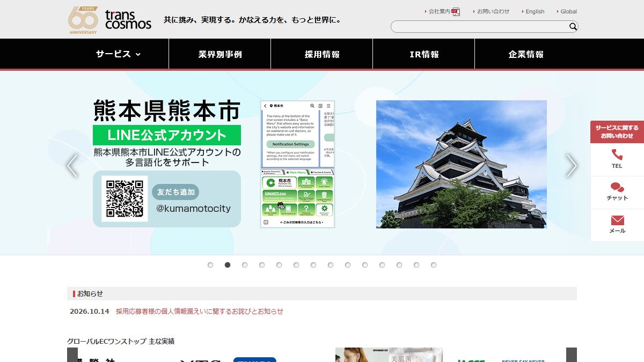Click the 友だち追加 button
The width and height of the screenshot is (644, 362).
click(175, 192)
